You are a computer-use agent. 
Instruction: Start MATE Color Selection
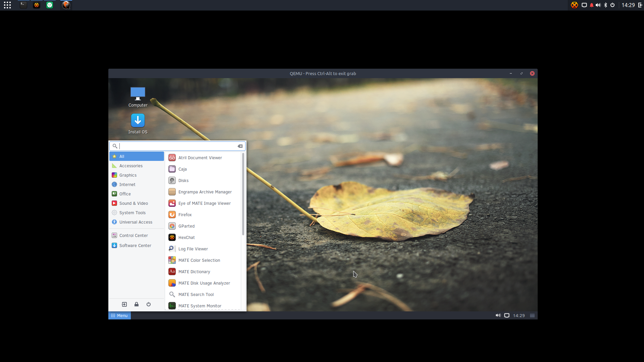click(x=203, y=260)
